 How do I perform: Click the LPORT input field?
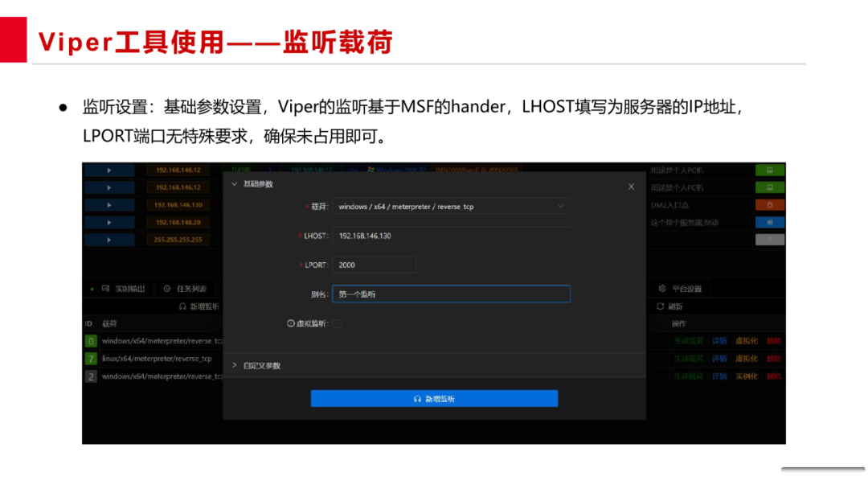pyautogui.click(x=375, y=265)
